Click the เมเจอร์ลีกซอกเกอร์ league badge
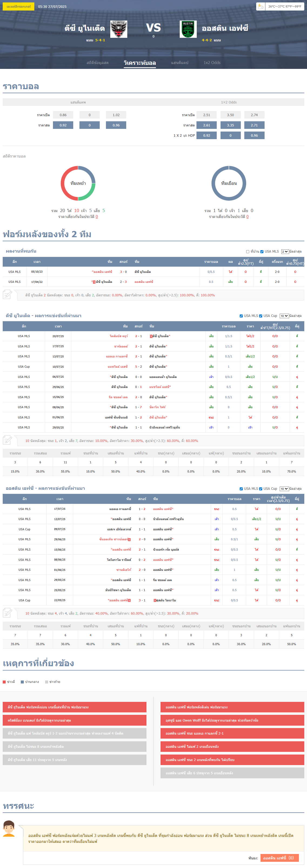307x868 pixels. pos(19,6)
